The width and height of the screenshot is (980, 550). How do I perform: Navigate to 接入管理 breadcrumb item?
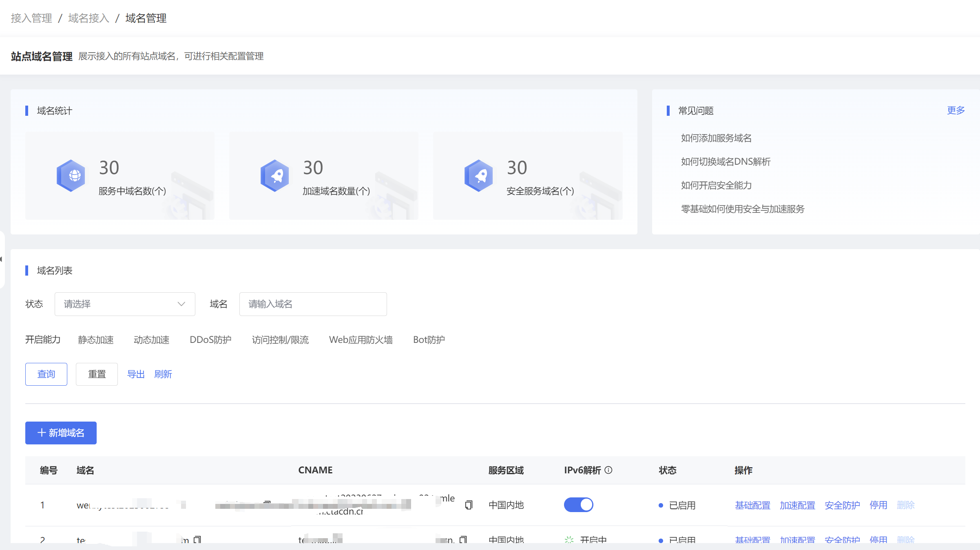tap(31, 18)
